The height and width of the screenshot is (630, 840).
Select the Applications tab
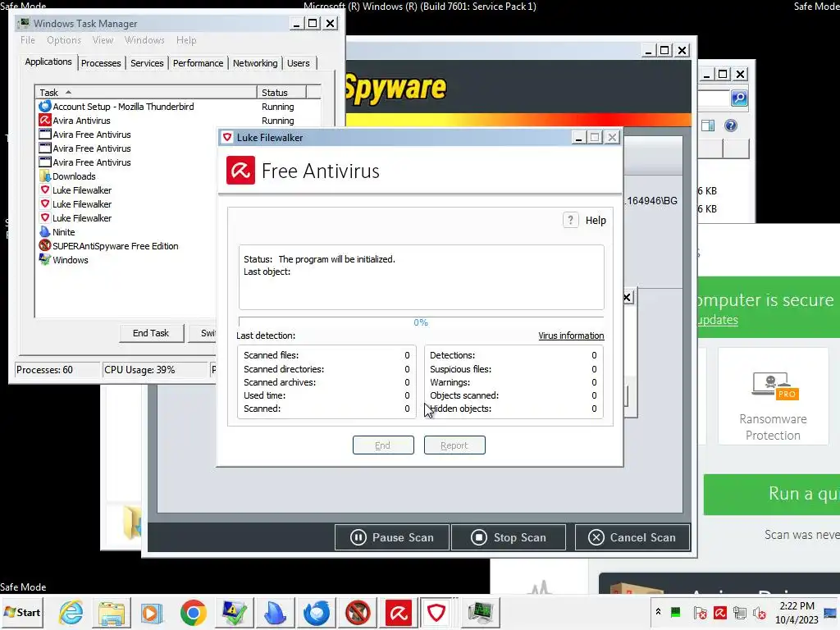click(x=48, y=62)
